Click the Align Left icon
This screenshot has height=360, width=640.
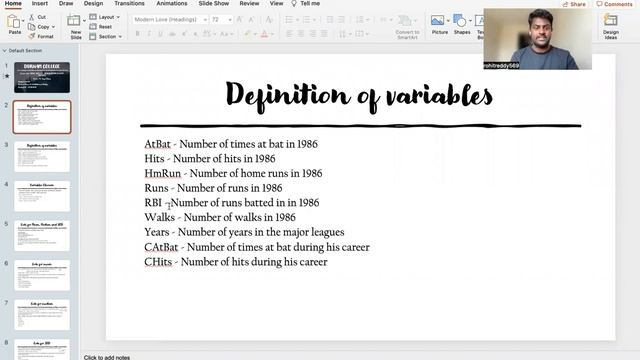point(289,34)
